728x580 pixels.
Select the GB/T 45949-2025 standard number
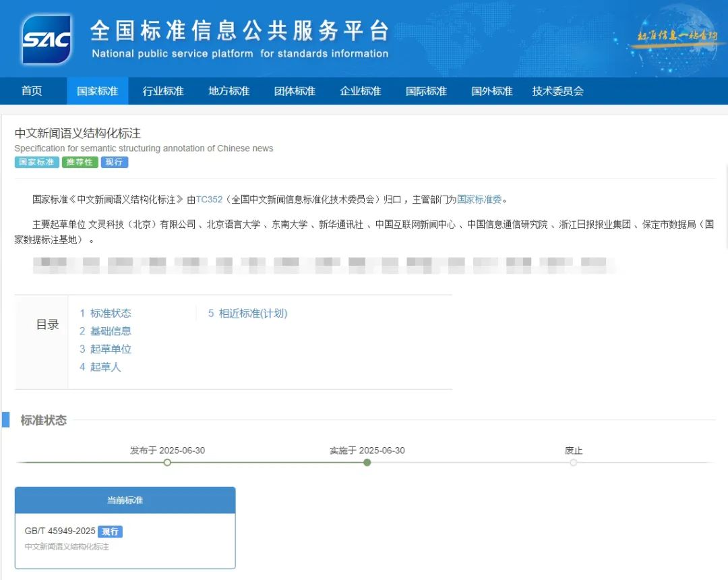(x=60, y=531)
